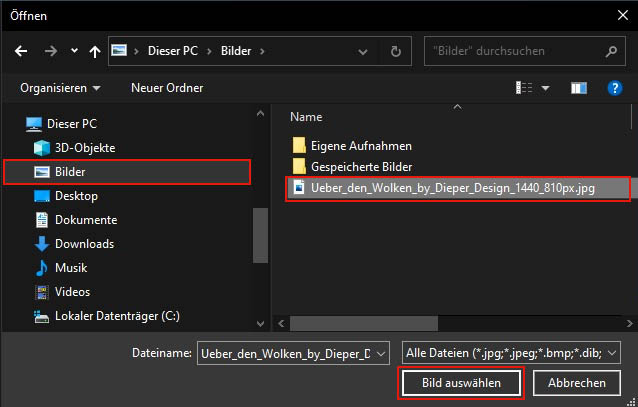Click the Back navigation arrow
Image resolution: width=638 pixels, height=407 pixels.
[21, 50]
